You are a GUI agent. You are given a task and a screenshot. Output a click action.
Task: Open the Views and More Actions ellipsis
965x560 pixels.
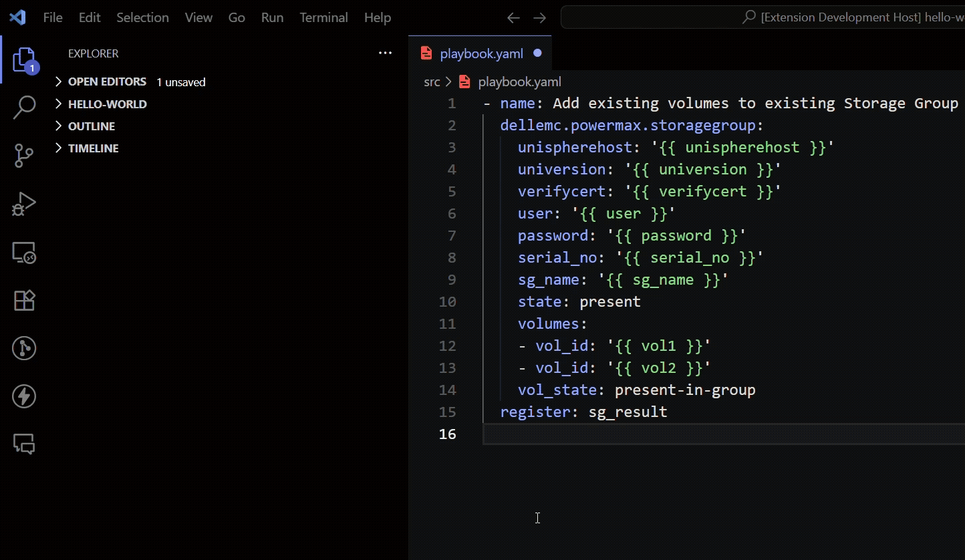[385, 53]
